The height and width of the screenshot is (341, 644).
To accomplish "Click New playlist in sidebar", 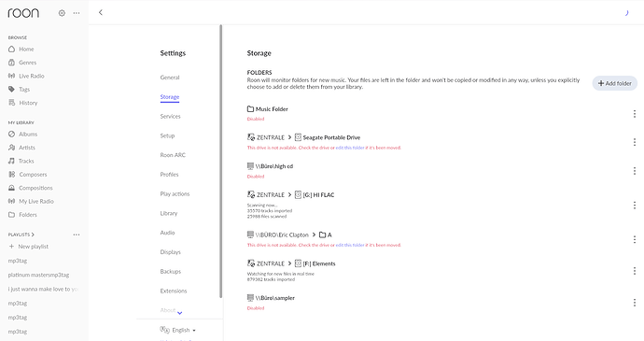I will point(28,247).
